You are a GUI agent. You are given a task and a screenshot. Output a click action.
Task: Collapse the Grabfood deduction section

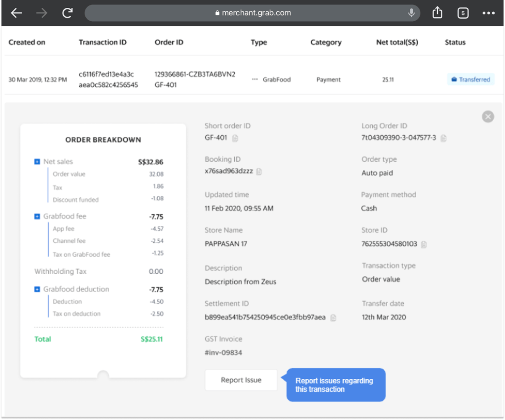pos(37,289)
